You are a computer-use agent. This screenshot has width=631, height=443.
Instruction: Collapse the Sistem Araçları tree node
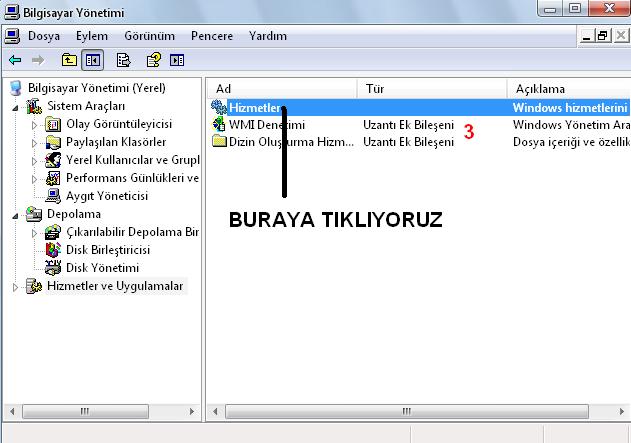point(15,107)
